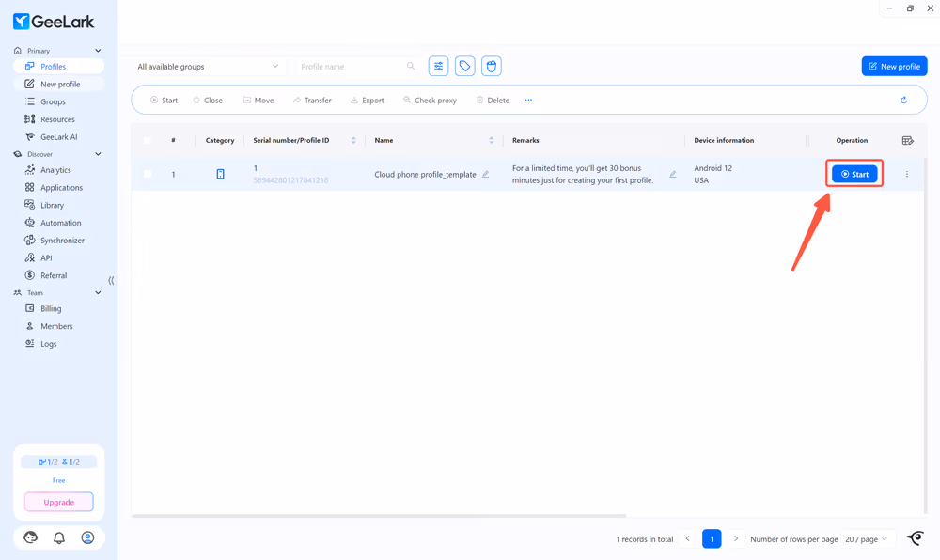The height and width of the screenshot is (560, 940).
Task: Open the rows per page dropdown
Action: click(x=865, y=538)
